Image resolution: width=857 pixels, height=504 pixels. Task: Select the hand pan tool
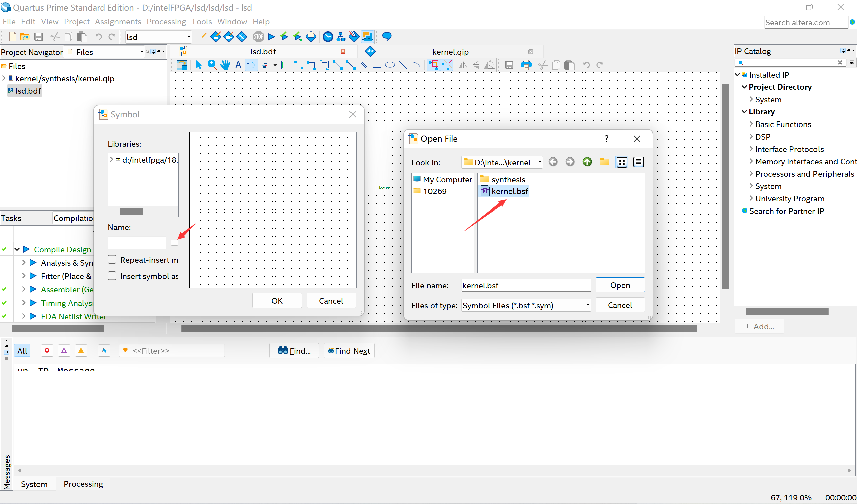click(x=225, y=65)
